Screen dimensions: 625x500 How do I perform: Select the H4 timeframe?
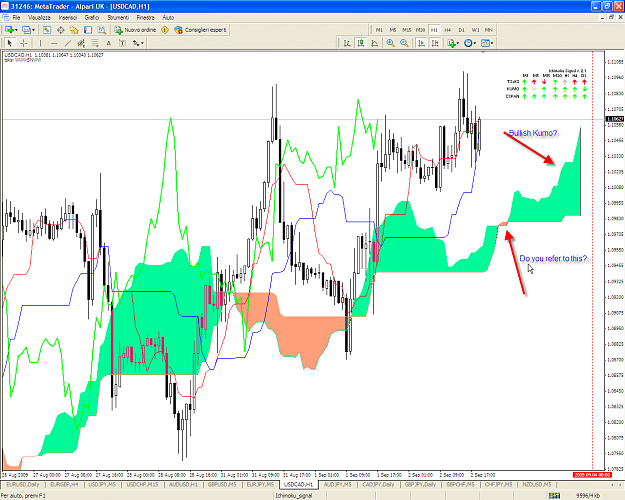tap(448, 30)
